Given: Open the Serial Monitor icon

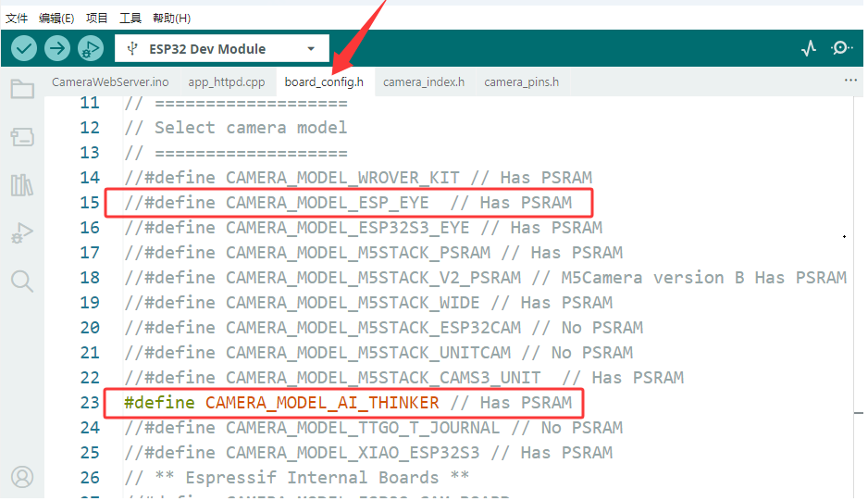Looking at the screenshot, I should coord(841,48).
